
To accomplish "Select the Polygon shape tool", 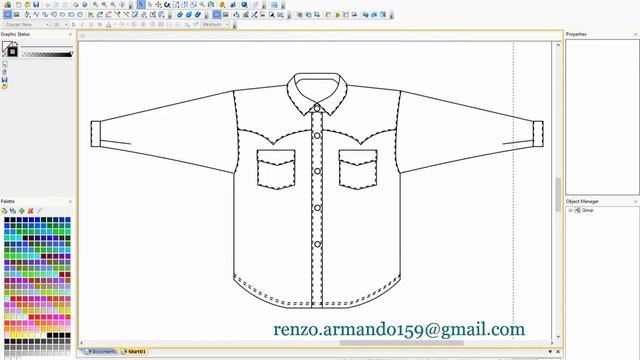I will 53,14.
